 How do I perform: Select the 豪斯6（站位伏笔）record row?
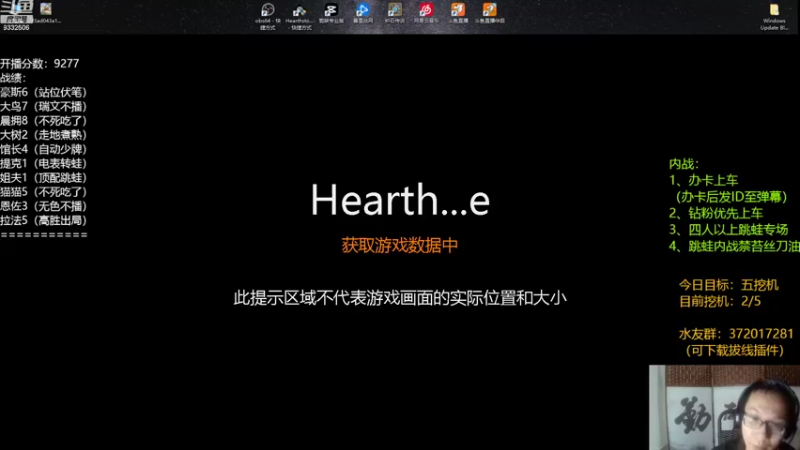pyautogui.click(x=43, y=92)
